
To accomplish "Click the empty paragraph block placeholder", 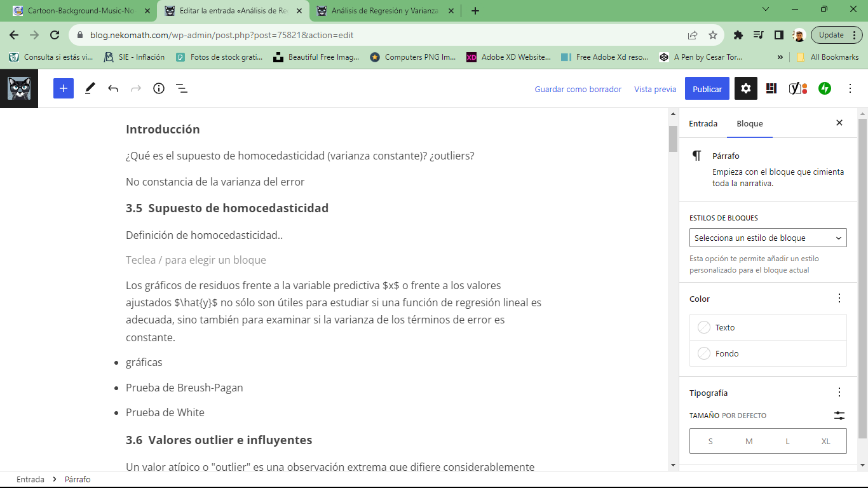I will [196, 260].
